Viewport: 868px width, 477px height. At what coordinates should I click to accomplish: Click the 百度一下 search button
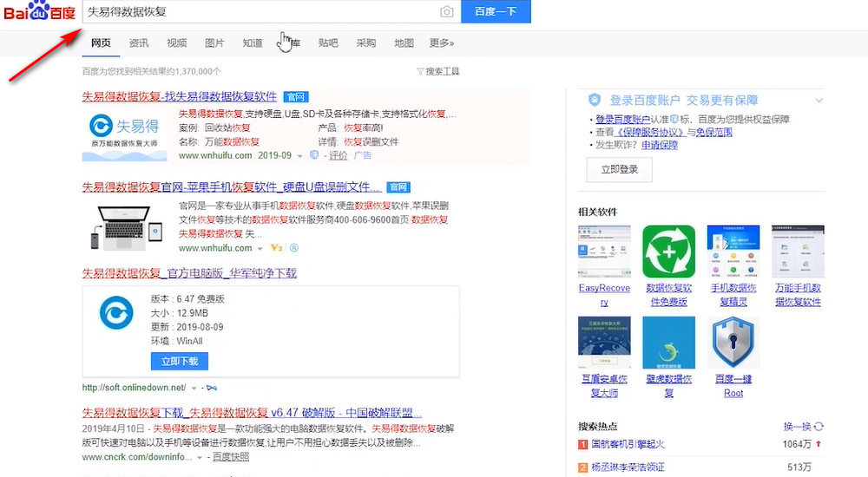(x=496, y=11)
